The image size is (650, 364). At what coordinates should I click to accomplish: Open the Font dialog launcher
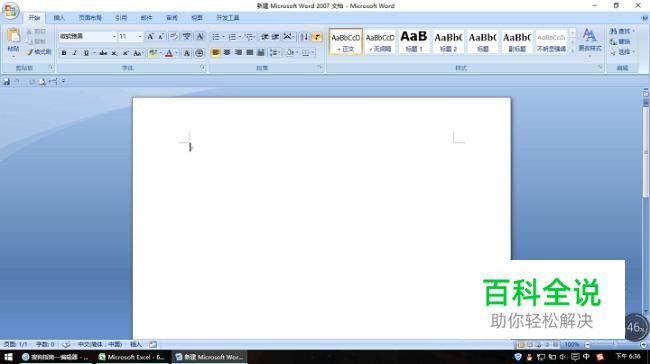pyautogui.click(x=203, y=67)
